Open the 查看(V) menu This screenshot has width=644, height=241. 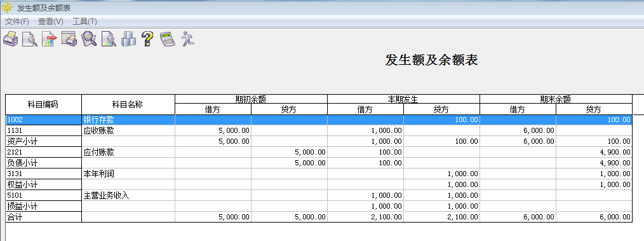[51, 22]
